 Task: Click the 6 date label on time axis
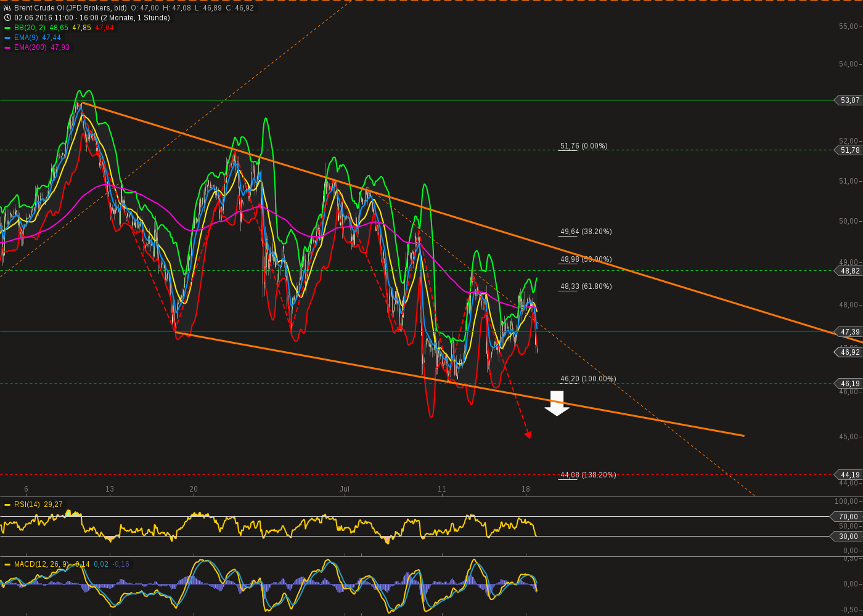[x=27, y=489]
